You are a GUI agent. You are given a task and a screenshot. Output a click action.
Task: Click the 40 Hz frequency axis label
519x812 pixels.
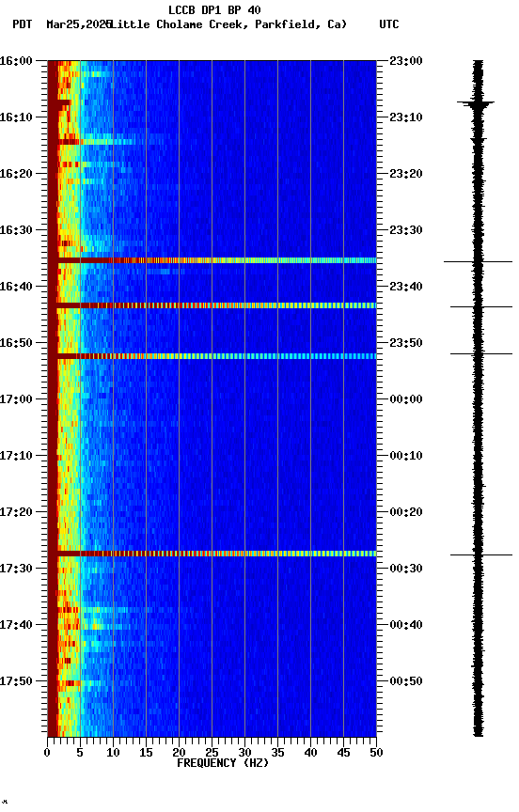tap(310, 753)
